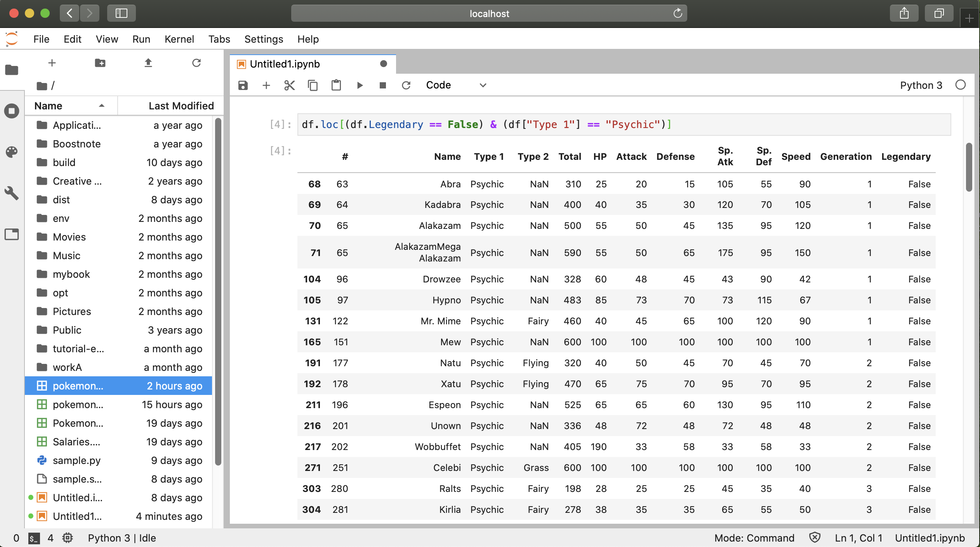This screenshot has width=980, height=547.
Task: Click the New Launcher plus icon
Action: tap(52, 63)
